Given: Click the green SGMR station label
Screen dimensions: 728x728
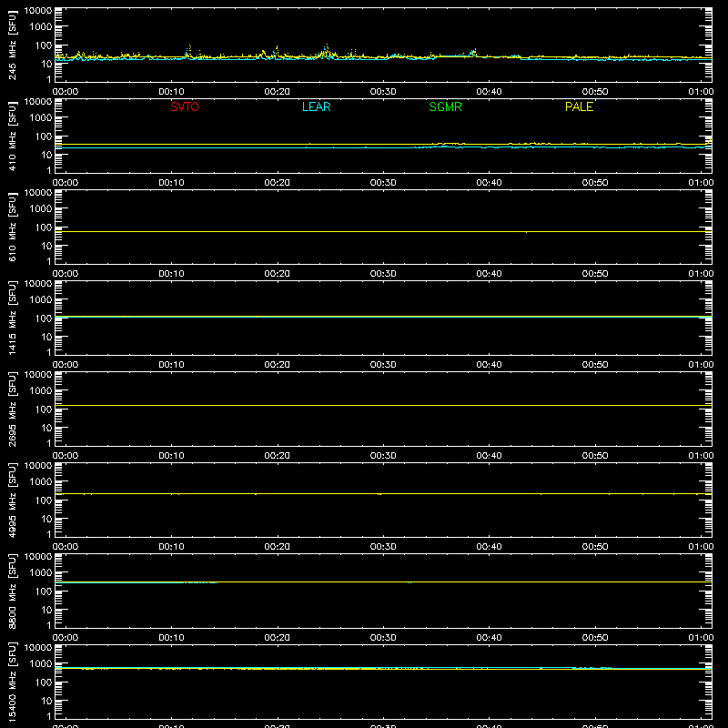Looking at the screenshot, I should 445,106.
